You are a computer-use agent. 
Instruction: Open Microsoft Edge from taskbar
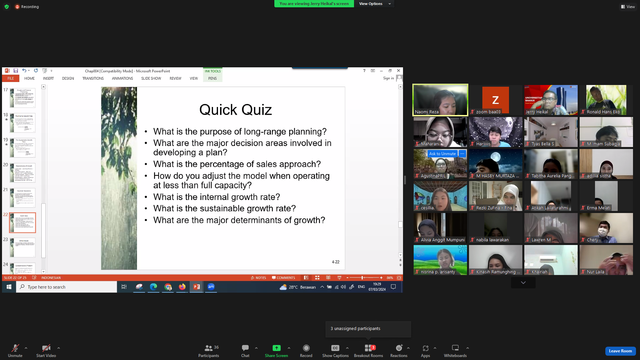(153, 287)
